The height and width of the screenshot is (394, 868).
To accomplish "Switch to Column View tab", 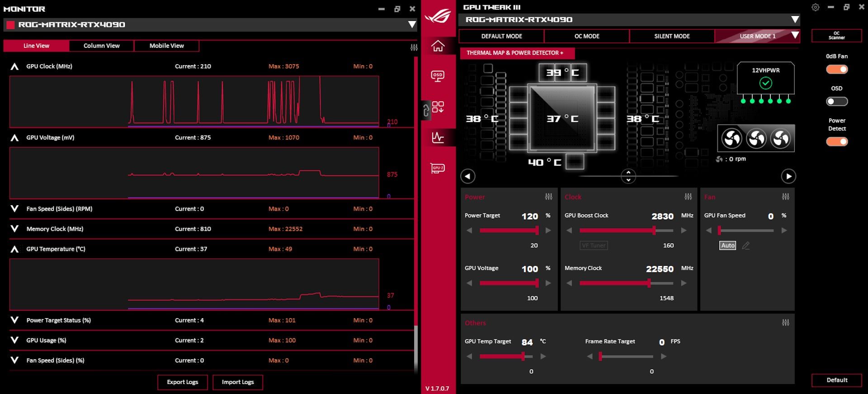I will [x=102, y=46].
